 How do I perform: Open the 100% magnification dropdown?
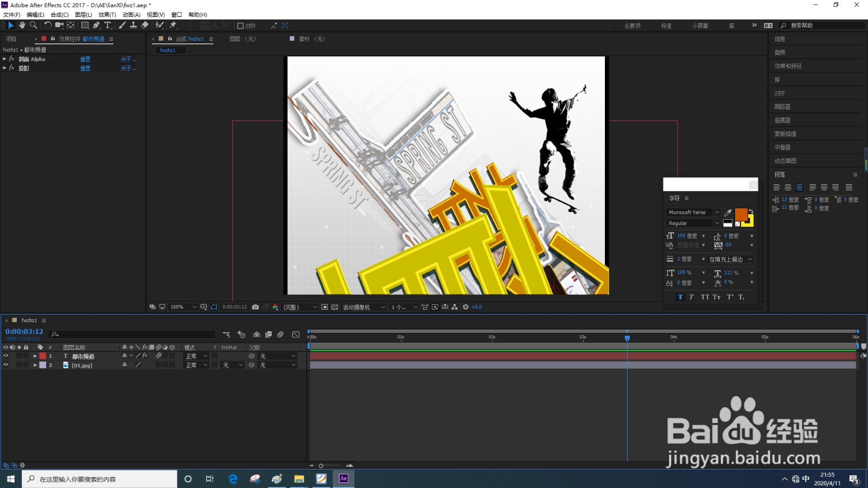click(x=183, y=307)
